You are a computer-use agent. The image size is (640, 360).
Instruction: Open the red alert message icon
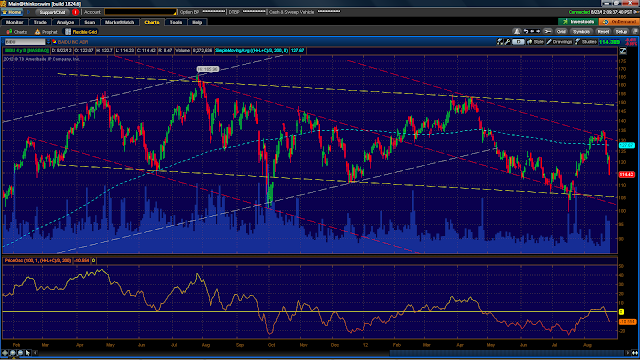click(75, 12)
